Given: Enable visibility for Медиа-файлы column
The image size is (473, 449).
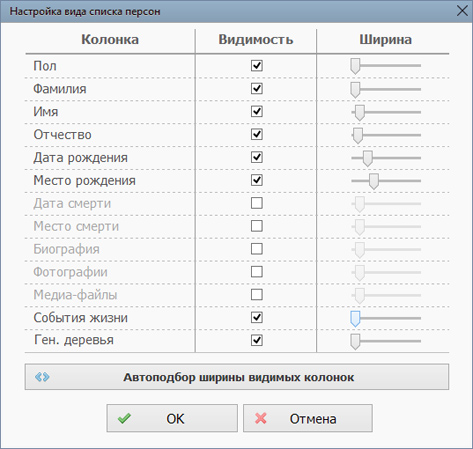Looking at the screenshot, I should [257, 295].
